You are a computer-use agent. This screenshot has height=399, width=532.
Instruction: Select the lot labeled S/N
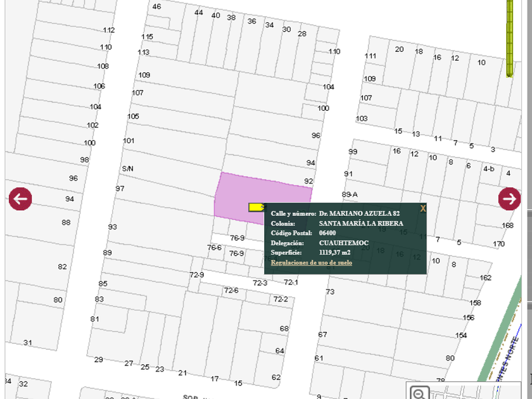coord(127,169)
